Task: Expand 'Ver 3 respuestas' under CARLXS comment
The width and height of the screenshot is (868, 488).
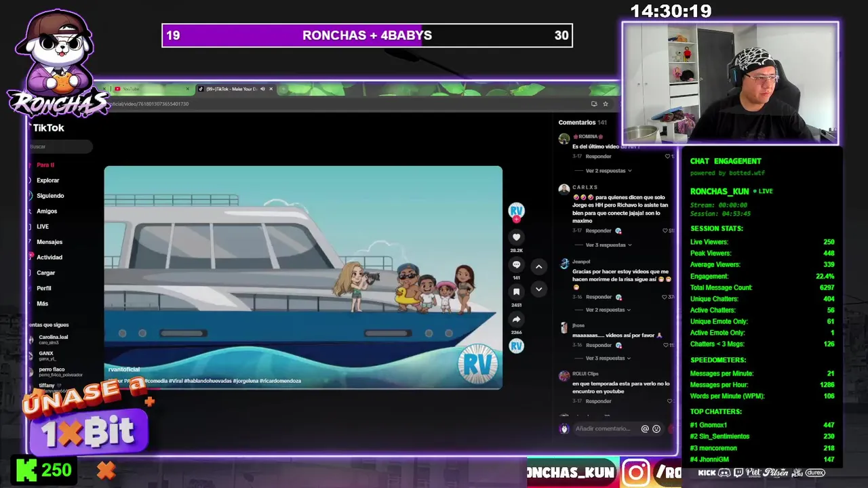Action: click(608, 245)
